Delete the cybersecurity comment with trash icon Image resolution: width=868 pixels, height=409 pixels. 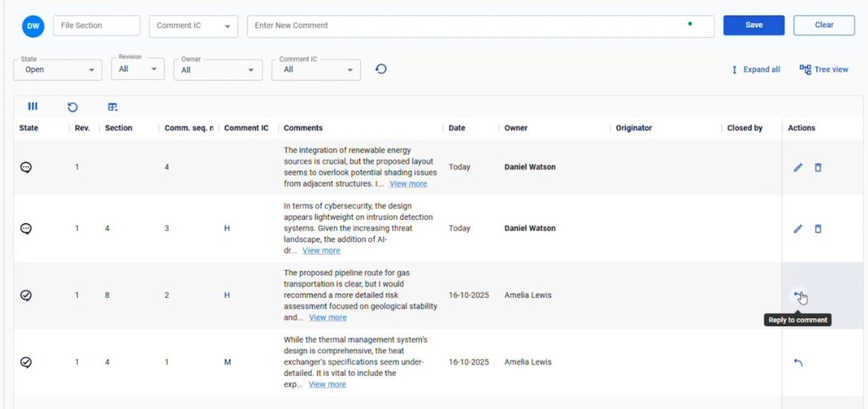coord(818,229)
